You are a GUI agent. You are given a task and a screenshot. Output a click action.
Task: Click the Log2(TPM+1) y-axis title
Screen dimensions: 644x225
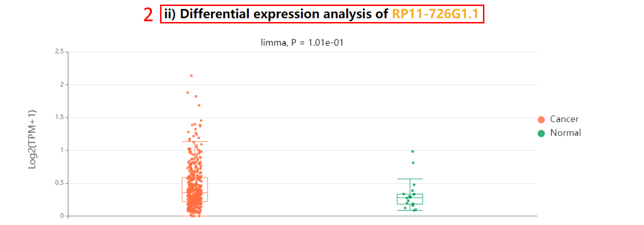coord(33,139)
